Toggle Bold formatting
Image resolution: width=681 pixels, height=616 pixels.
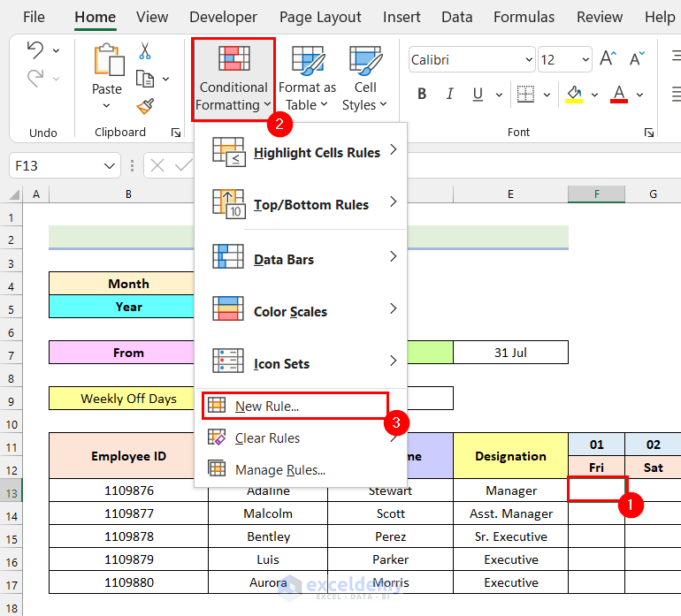[x=422, y=94]
